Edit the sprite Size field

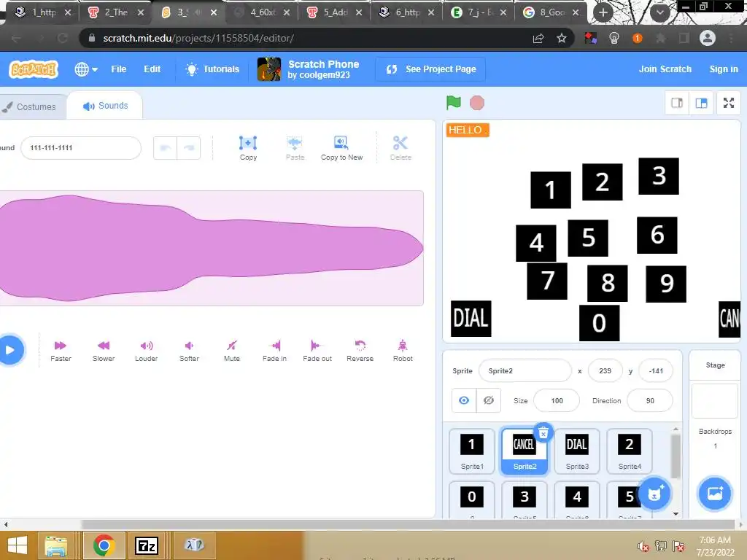click(557, 400)
